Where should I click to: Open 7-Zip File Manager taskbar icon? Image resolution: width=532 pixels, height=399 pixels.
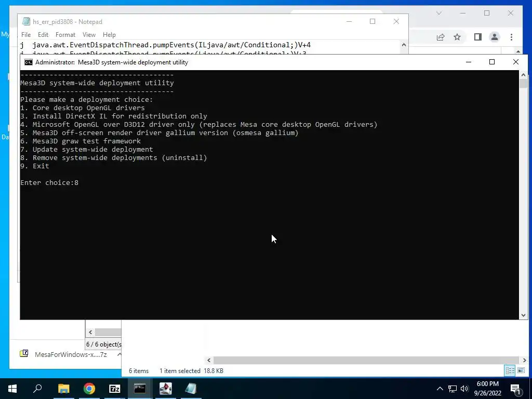tap(115, 389)
